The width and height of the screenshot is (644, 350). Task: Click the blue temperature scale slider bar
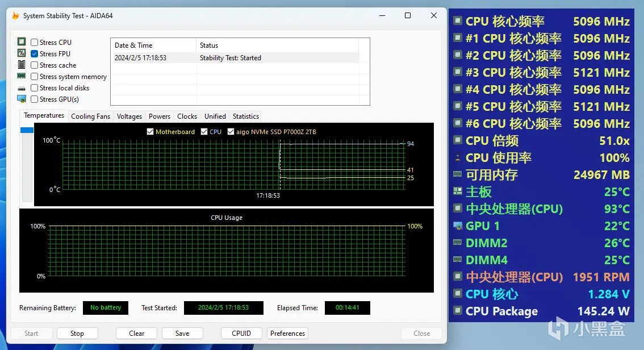pos(27,130)
